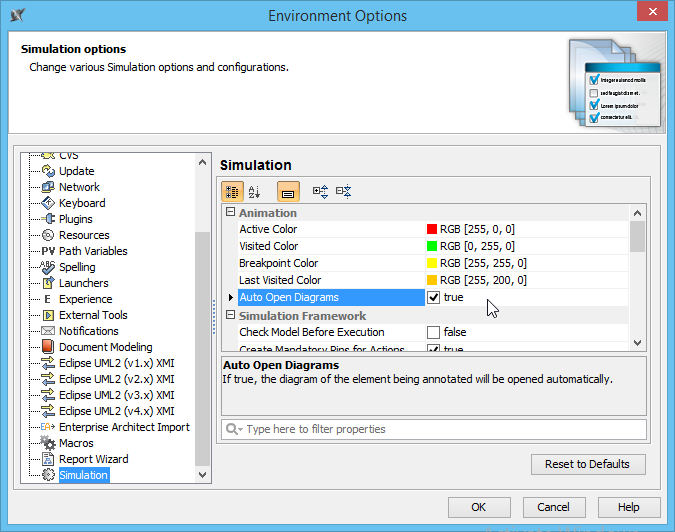Click the Simulation gear icon in tree
Viewport: 675px width, 532px height.
click(x=48, y=475)
